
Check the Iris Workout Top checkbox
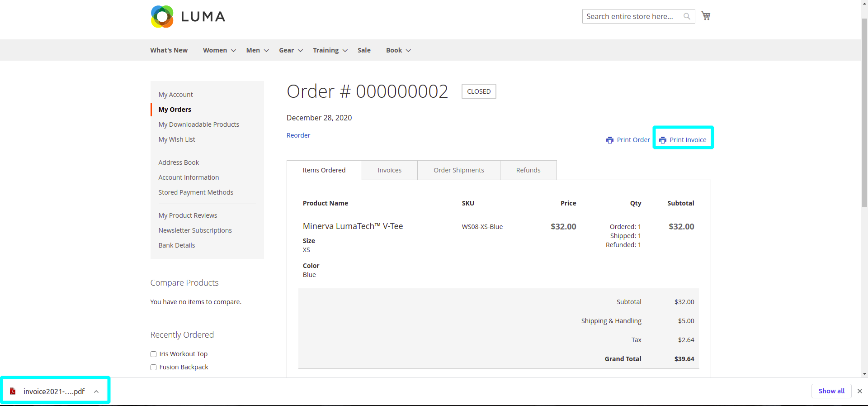(x=153, y=354)
